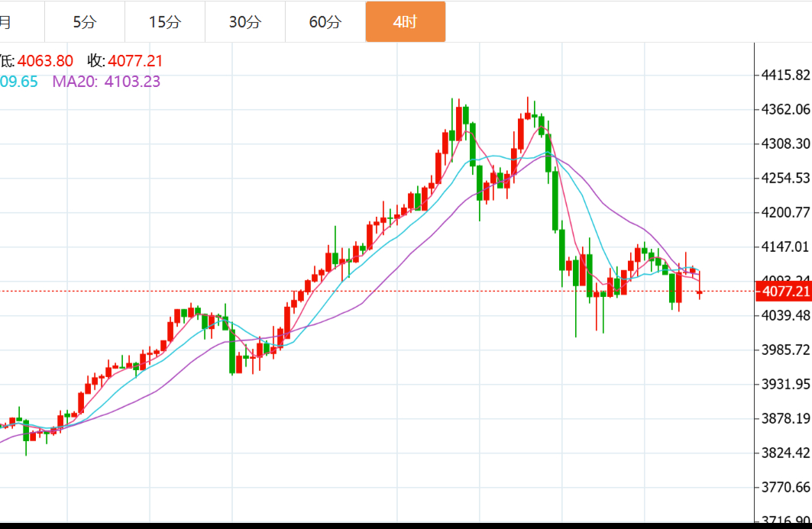Switch to the 5分 timeframe tab
This screenshot has width=812, height=529.
coord(85,22)
